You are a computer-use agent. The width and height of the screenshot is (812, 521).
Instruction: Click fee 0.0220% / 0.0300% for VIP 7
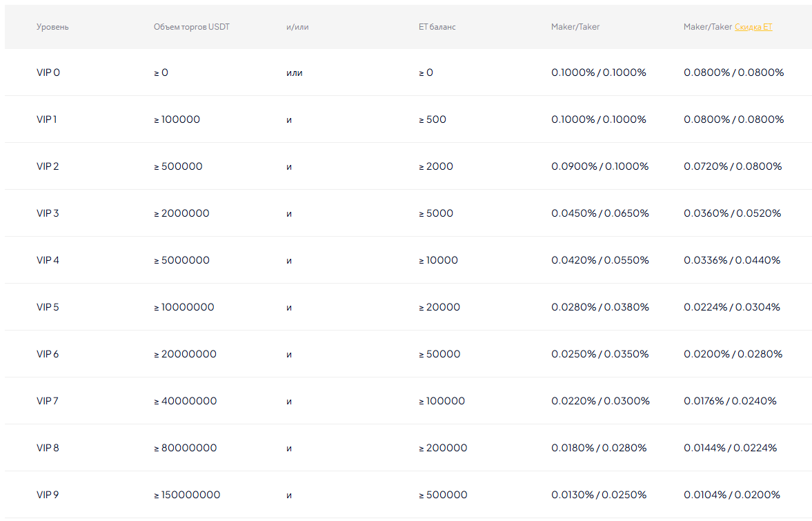[x=600, y=401]
